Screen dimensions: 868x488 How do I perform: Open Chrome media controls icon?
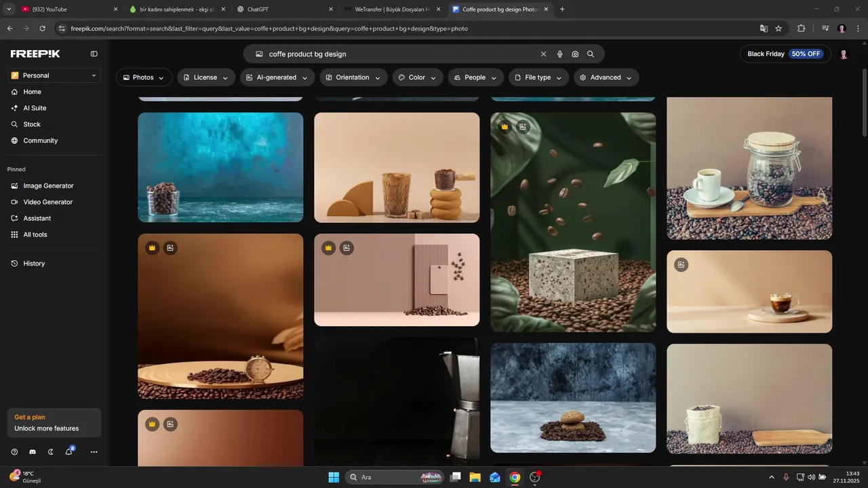tap(825, 28)
